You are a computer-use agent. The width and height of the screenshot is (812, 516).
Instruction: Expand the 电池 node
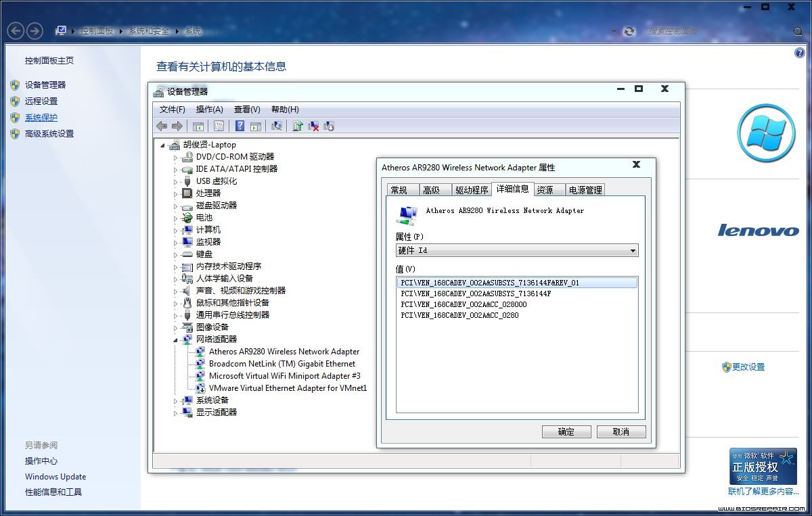175,218
